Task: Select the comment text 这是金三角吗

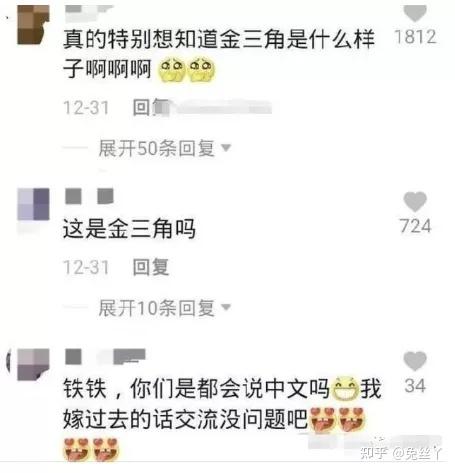Action: (129, 229)
